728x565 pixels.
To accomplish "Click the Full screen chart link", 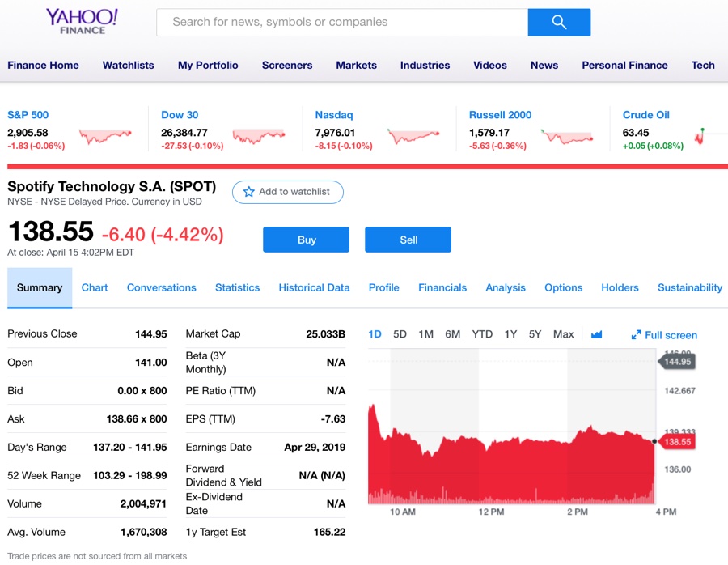I will click(x=664, y=335).
